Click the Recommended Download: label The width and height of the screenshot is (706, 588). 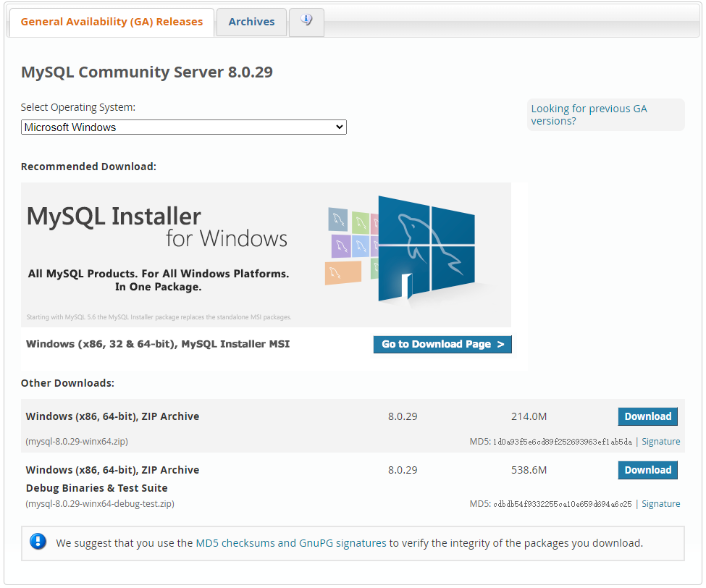[x=88, y=167]
